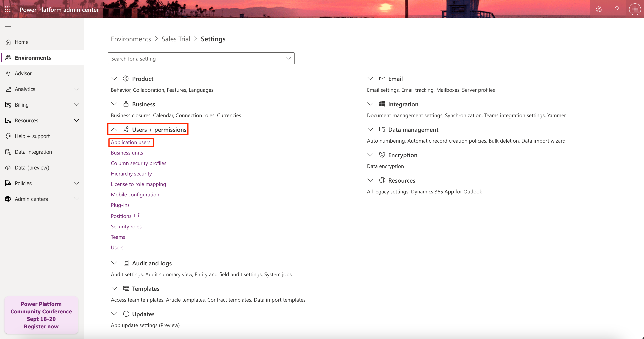Open the Plug-ins link

point(120,205)
